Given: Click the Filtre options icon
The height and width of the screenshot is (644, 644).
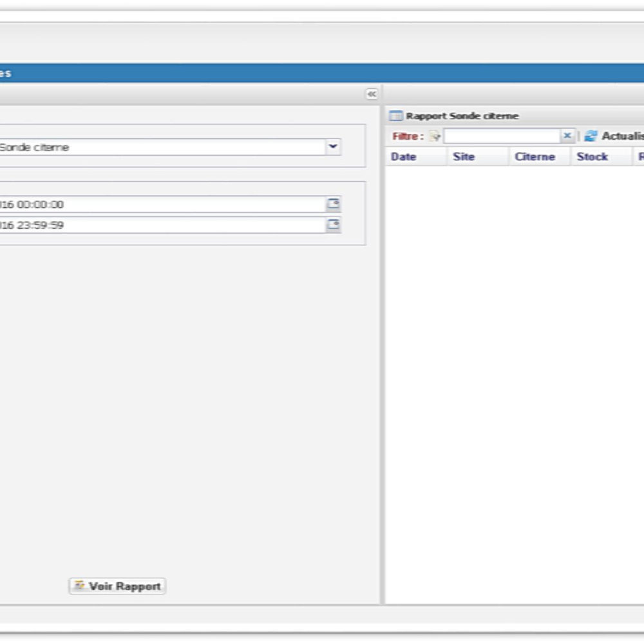Looking at the screenshot, I should (434, 137).
